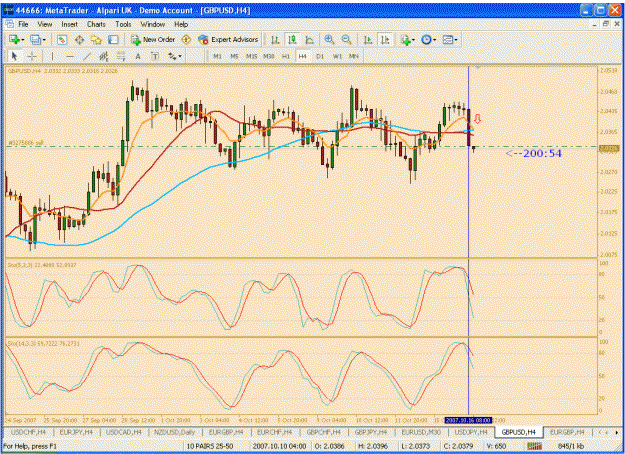Open the Arrows objects dropdown
The image size is (625, 454).
click(174, 56)
